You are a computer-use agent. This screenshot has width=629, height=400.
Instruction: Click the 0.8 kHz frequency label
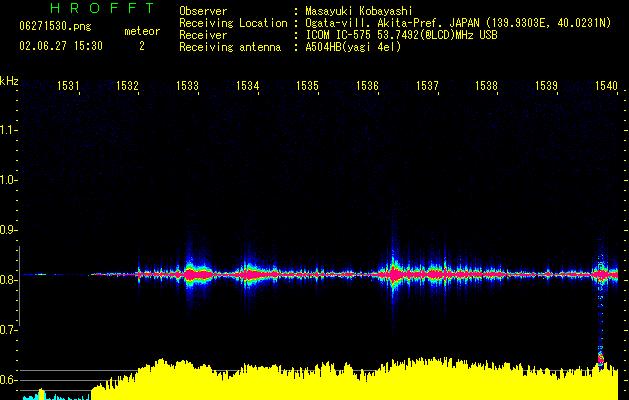[8, 280]
